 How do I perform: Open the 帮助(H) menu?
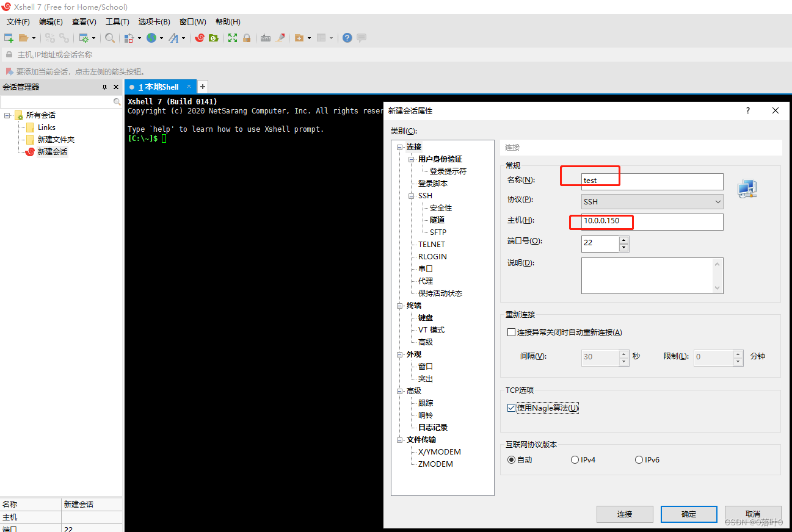click(x=228, y=21)
